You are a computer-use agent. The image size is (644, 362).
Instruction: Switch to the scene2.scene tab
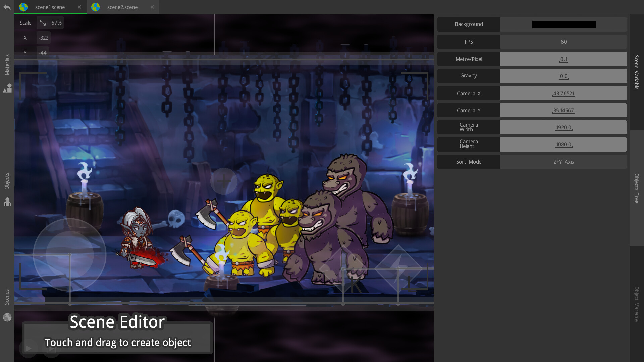(x=122, y=7)
